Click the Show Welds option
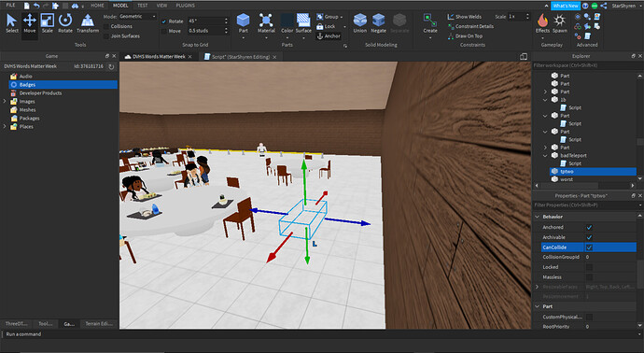 (x=465, y=17)
